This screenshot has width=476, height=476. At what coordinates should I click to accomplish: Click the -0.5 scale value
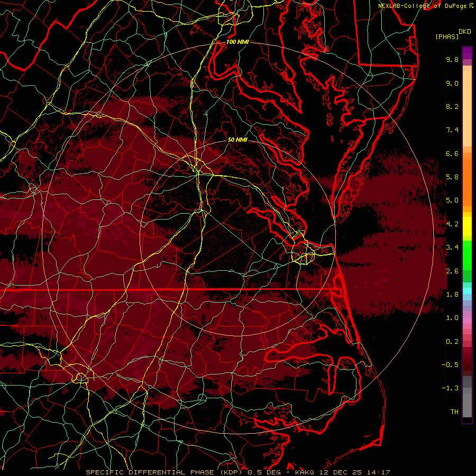click(450, 365)
